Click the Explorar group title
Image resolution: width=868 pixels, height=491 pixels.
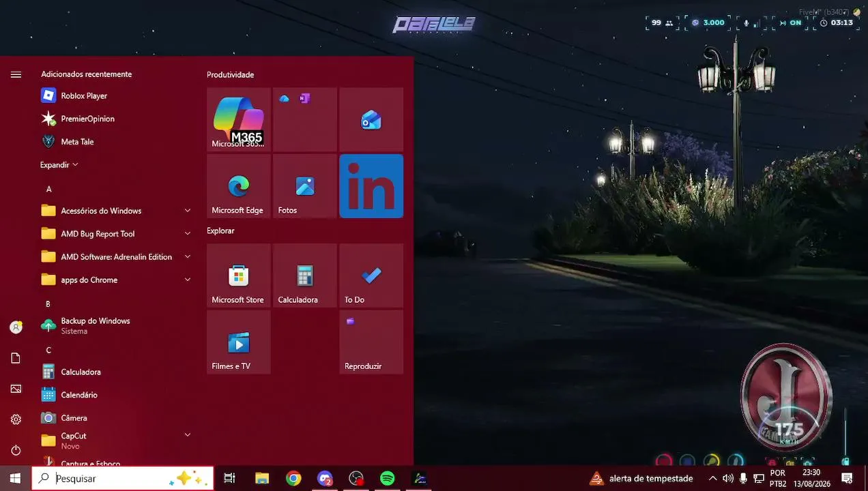[x=220, y=231]
